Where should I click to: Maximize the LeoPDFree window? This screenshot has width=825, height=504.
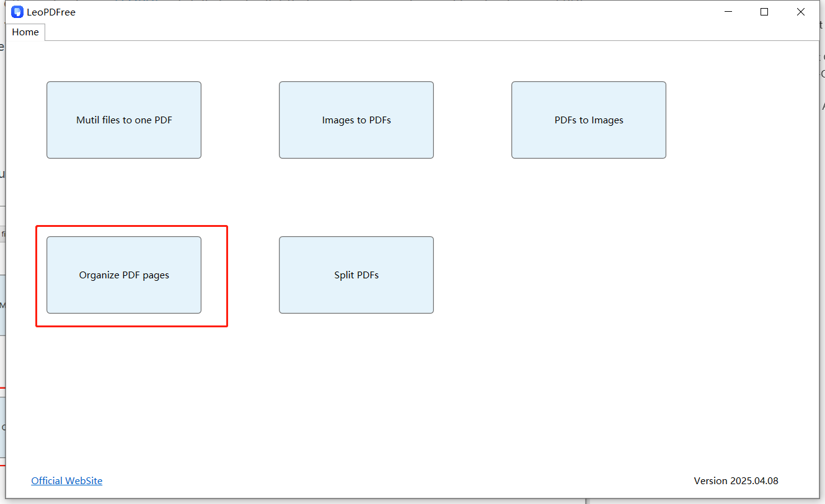coord(764,12)
